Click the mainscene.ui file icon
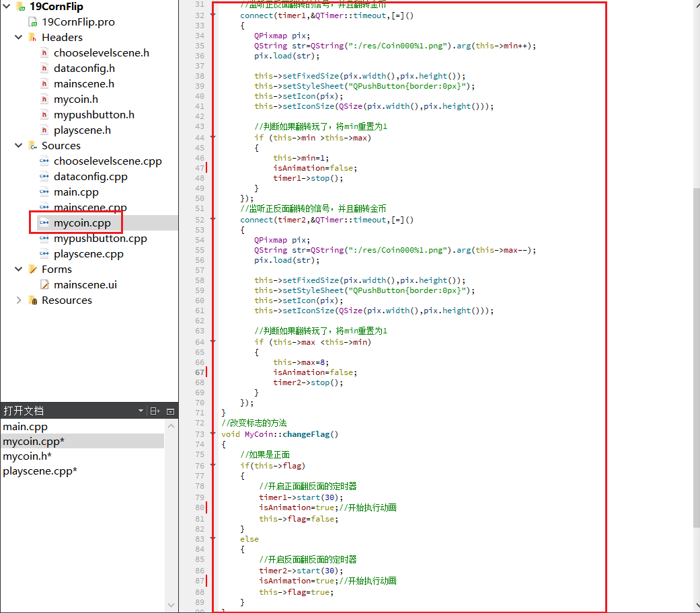Viewport: 700px width, 613px height. (44, 284)
